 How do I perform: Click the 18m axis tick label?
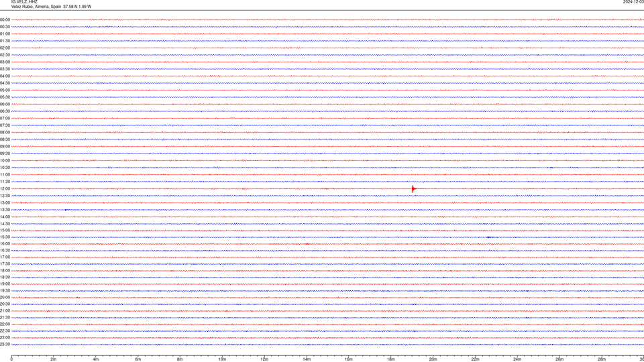point(390,359)
